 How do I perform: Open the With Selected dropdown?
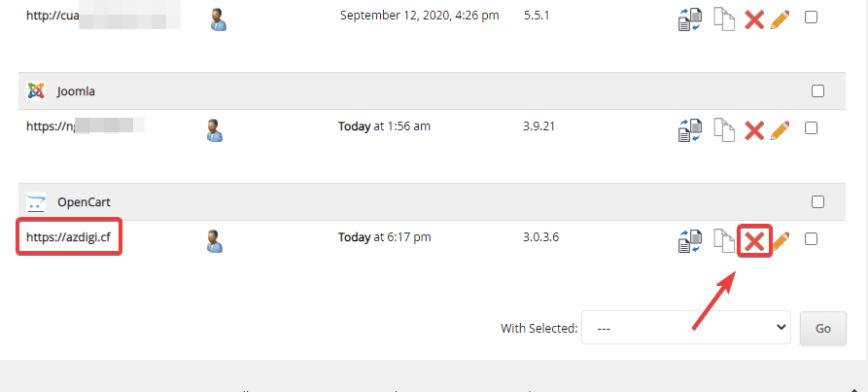point(687,328)
